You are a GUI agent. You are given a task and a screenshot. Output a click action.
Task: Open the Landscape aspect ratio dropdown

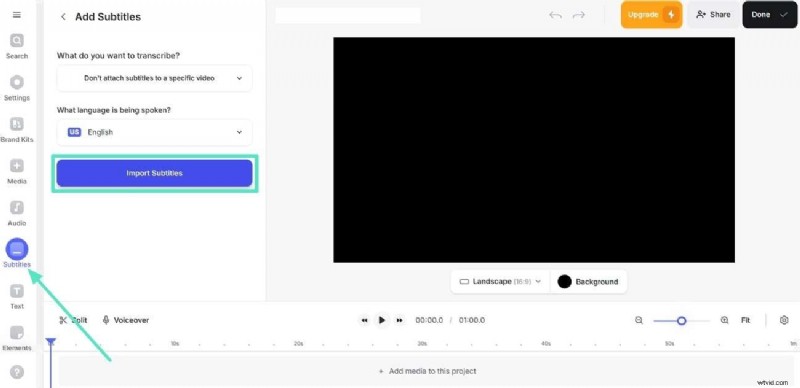coord(500,282)
